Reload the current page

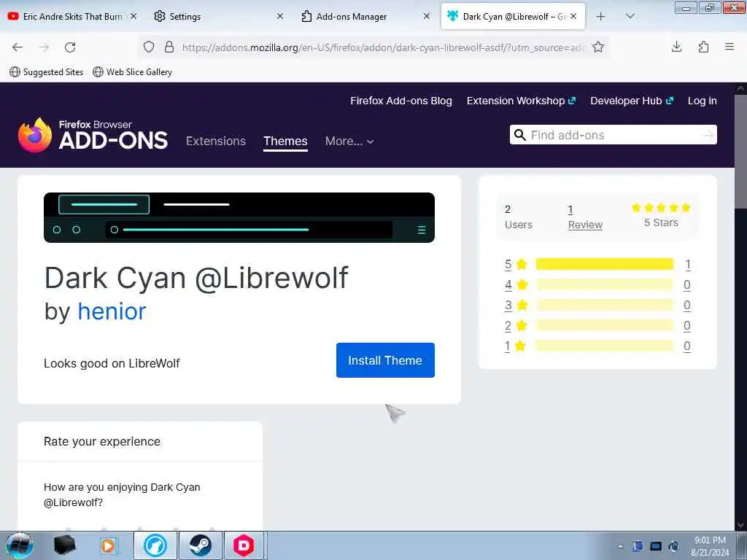coord(70,47)
